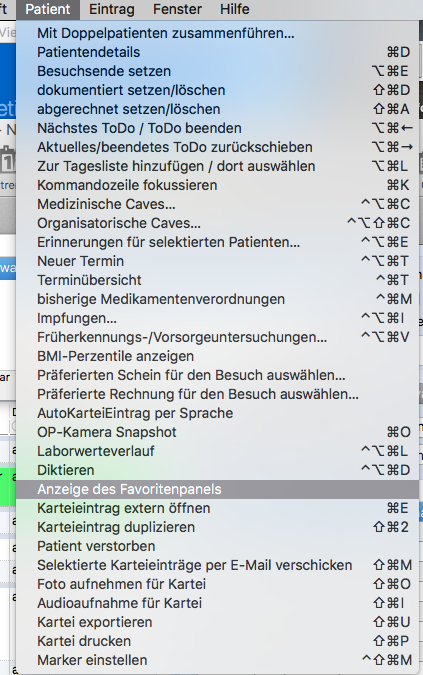Choose Besuchsende setzen
This screenshot has width=423, height=675.
(x=217, y=71)
